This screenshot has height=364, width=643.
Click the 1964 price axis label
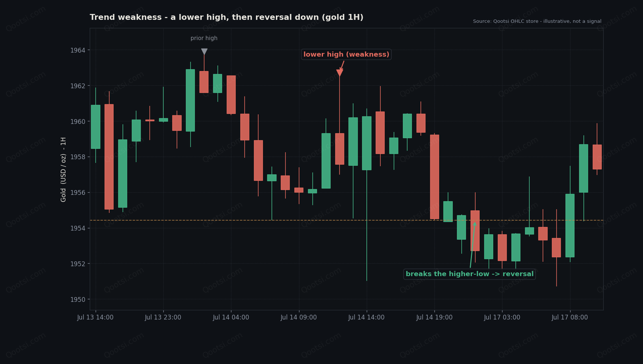click(x=78, y=50)
